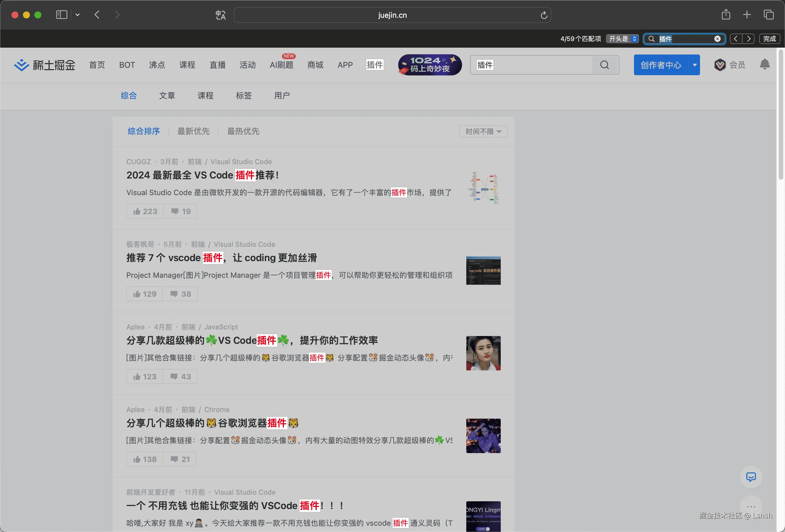The height and width of the screenshot is (532, 785).
Task: Click the magnifier icon in the juejin search box
Action: tap(604, 65)
